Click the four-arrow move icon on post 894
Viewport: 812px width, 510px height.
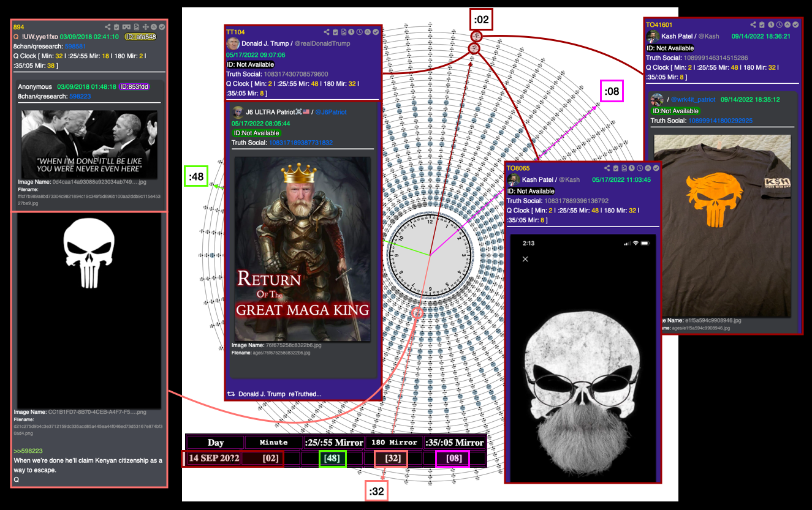146,27
